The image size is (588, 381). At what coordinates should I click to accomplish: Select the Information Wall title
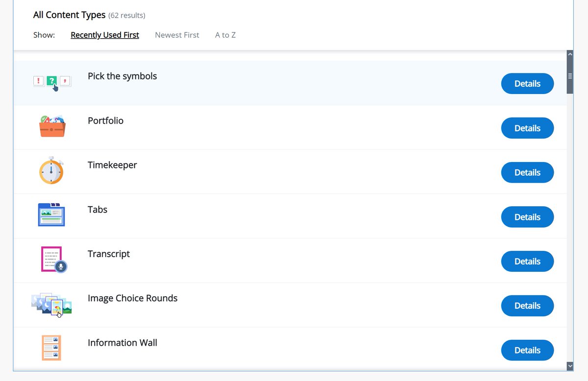(x=122, y=343)
